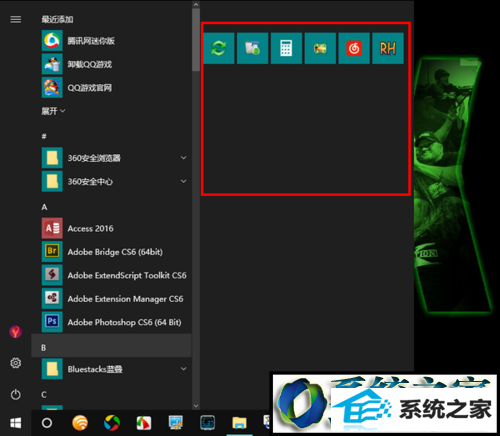The height and width of the screenshot is (436, 500).
Task: Click the scrollbar up arrow
Action: 196,4
